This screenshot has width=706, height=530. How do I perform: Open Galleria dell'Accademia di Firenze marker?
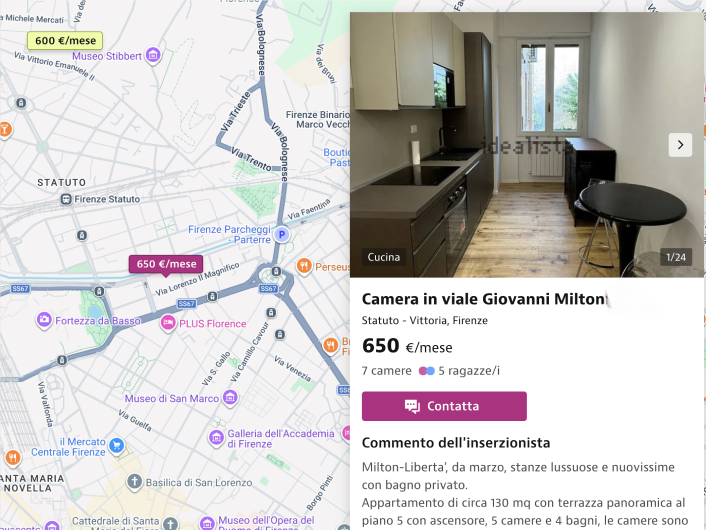pos(216,438)
